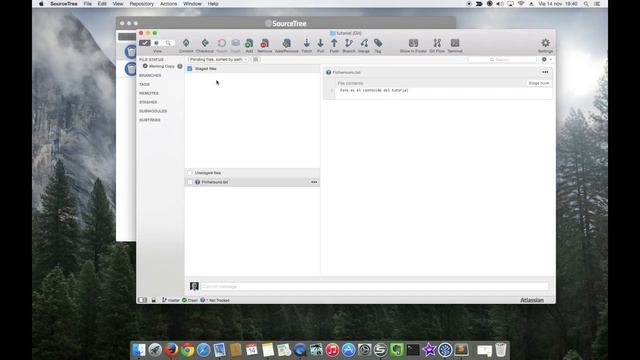Check the unstaged file row checkbox

pos(190,182)
